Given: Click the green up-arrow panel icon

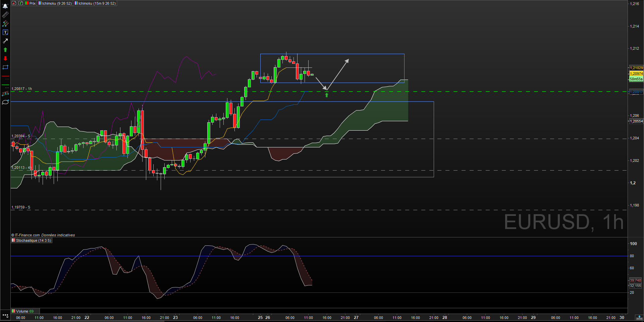Looking at the screenshot, I should [x=20, y=3].
